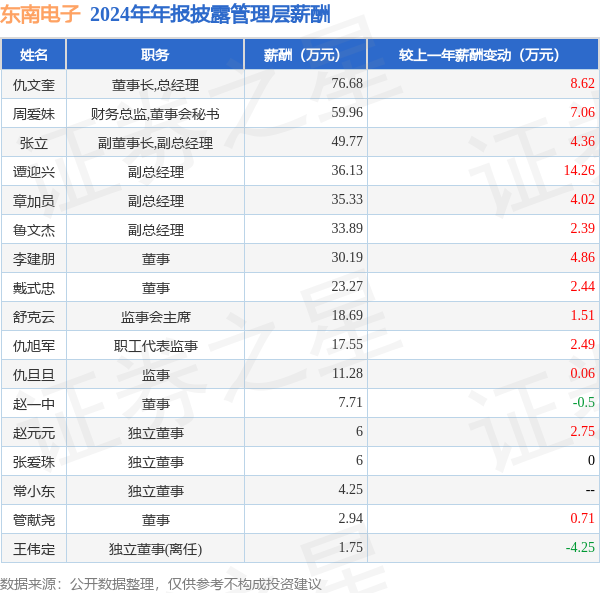Click salary value 23.27
Viewport: 600px width, 593px height.
click(x=347, y=287)
